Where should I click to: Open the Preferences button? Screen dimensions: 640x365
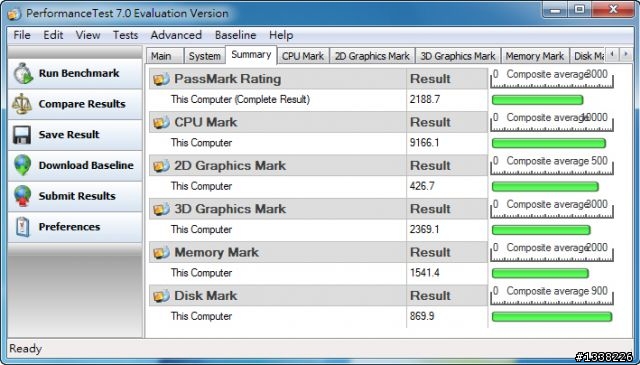pos(75,227)
